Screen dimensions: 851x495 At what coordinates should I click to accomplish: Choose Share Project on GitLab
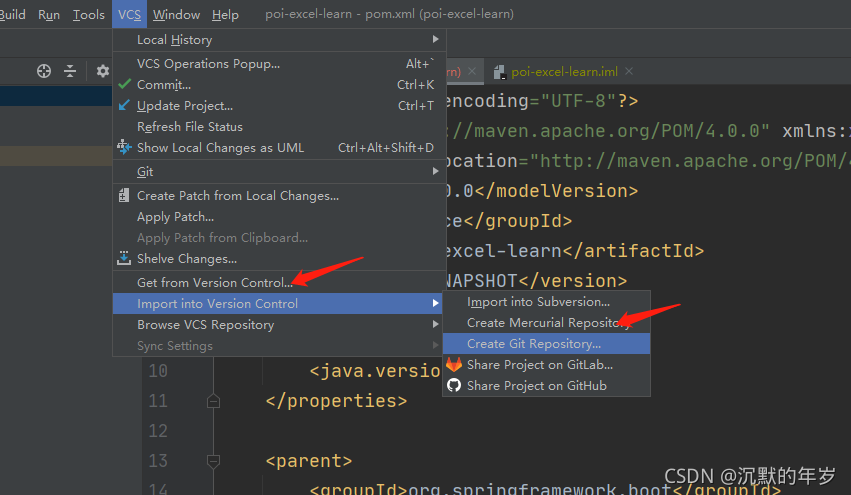(547, 365)
